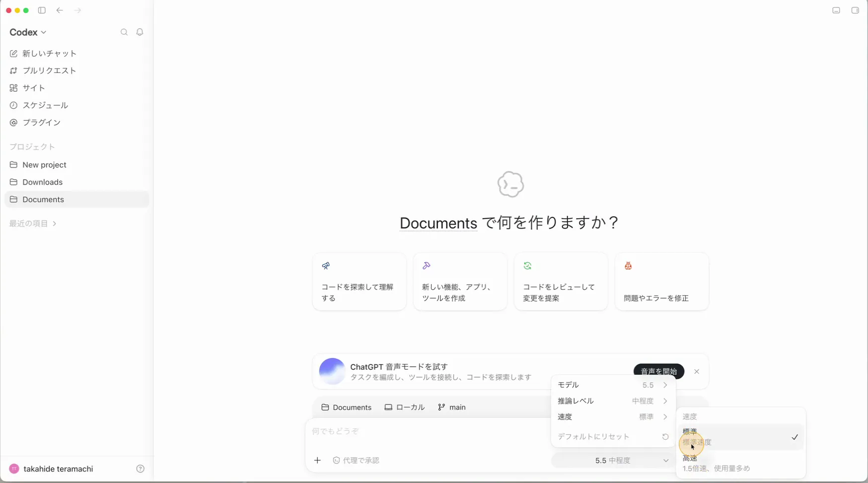Expand the 推論レベル submenu

[613, 401]
